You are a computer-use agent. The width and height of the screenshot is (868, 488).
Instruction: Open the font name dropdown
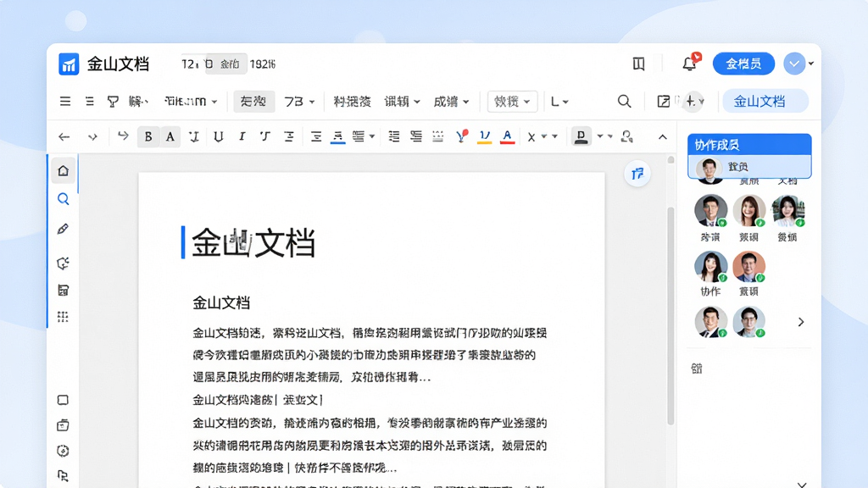(191, 102)
